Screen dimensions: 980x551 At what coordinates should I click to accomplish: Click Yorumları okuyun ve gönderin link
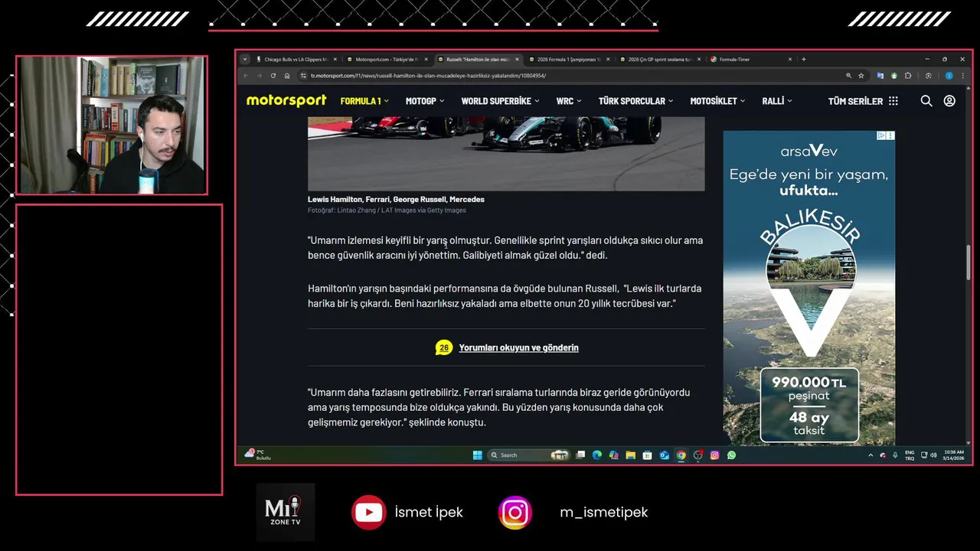click(x=518, y=347)
